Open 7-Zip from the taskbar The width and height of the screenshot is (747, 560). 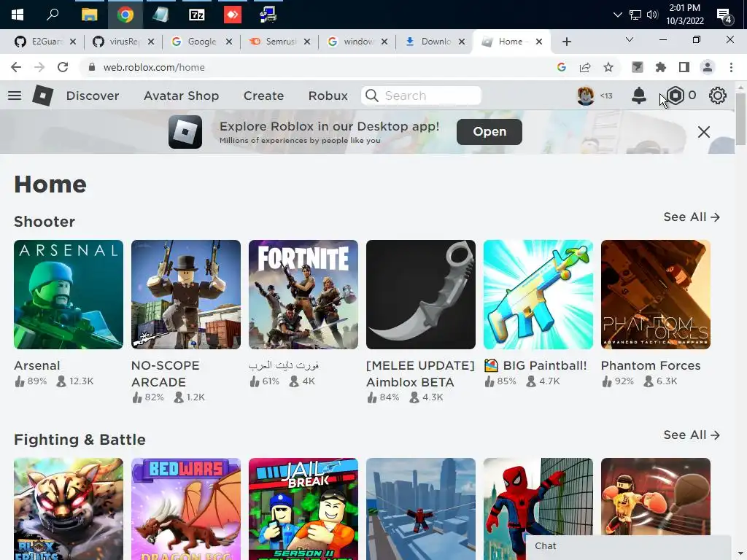(x=197, y=15)
